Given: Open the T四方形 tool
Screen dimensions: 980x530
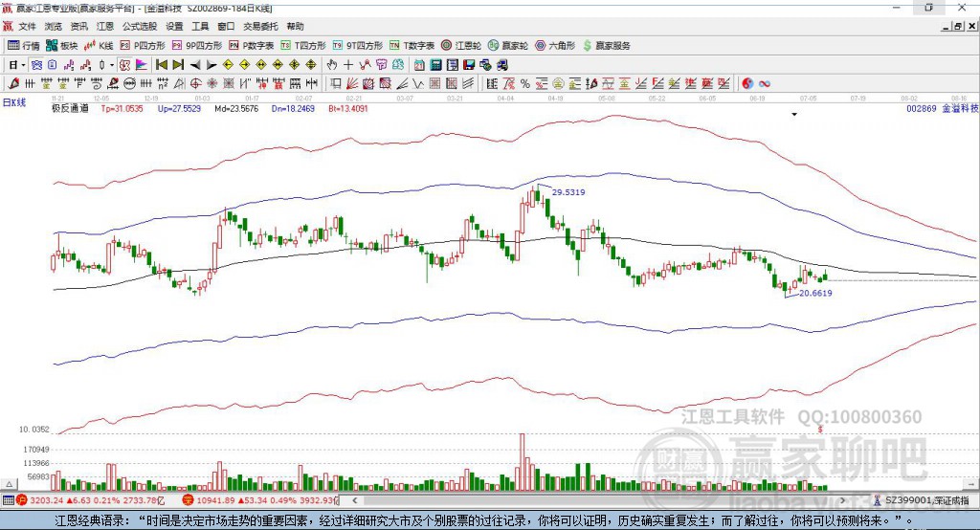Looking at the screenshot, I should [x=303, y=46].
